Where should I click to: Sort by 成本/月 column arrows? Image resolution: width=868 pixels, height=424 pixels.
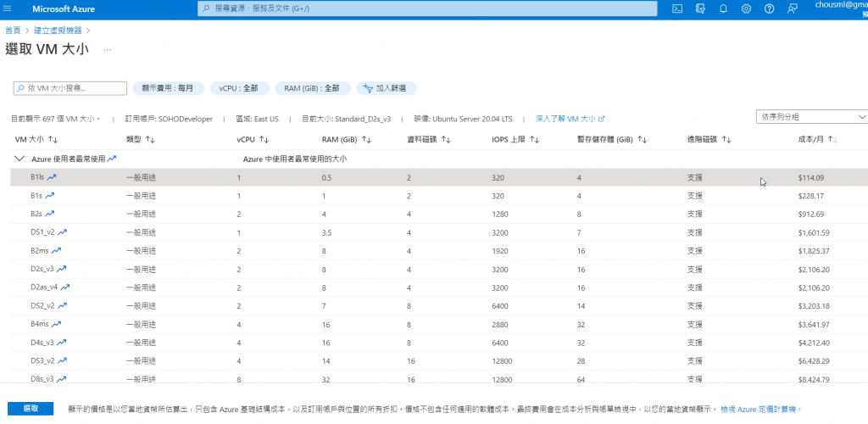832,140
